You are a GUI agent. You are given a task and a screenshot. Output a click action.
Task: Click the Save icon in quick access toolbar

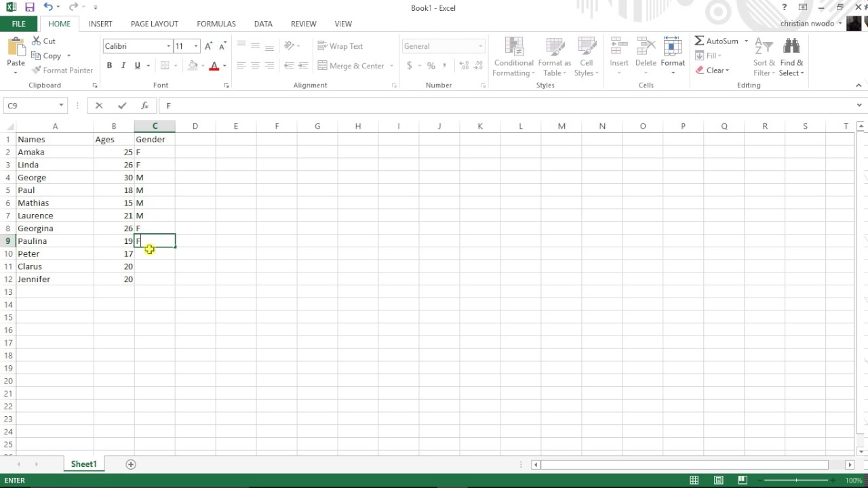click(x=29, y=7)
